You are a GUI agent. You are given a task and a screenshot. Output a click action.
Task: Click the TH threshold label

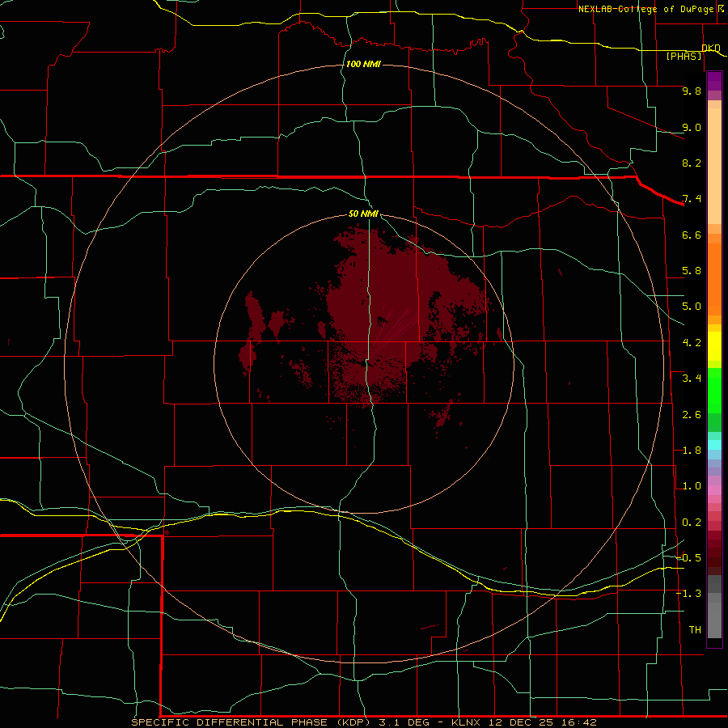pyautogui.click(x=695, y=630)
